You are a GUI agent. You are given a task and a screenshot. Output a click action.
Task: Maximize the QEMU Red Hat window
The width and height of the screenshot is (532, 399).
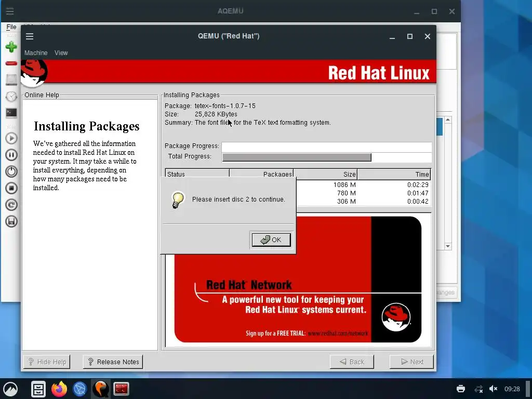[410, 36]
